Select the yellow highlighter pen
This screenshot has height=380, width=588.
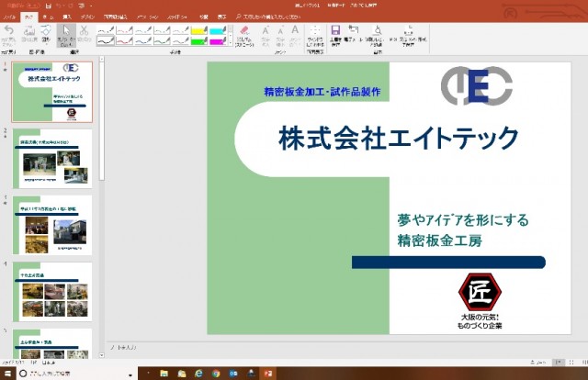(199, 30)
